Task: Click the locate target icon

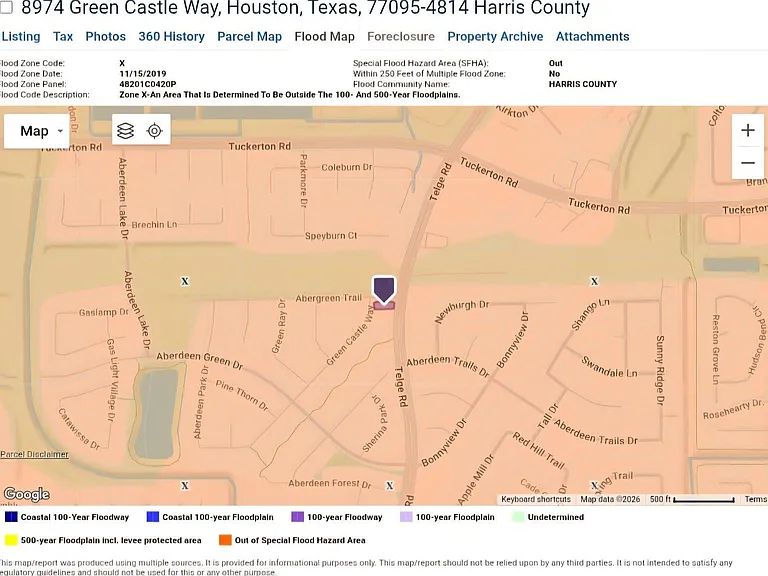Action: coord(155,131)
